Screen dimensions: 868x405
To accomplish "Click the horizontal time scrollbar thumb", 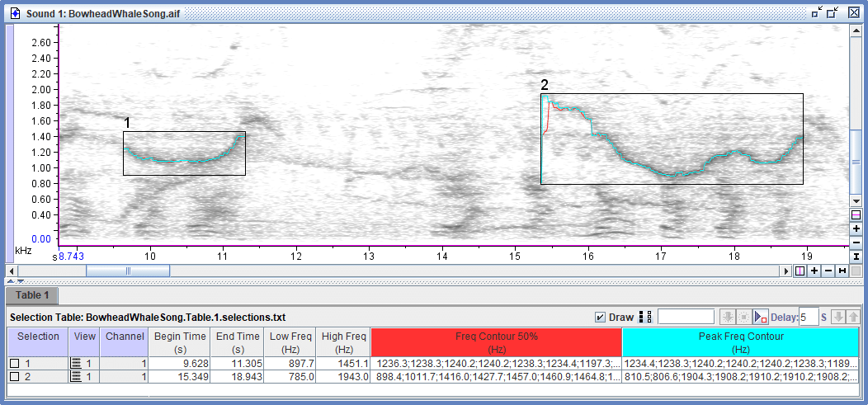I will (128, 271).
